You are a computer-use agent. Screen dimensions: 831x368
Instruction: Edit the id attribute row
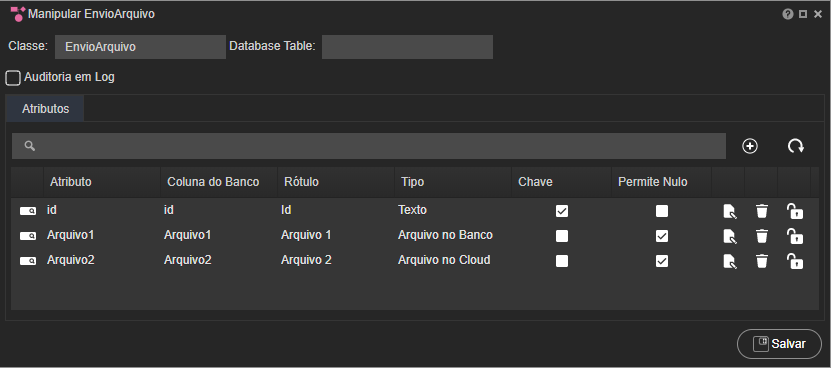[730, 211]
